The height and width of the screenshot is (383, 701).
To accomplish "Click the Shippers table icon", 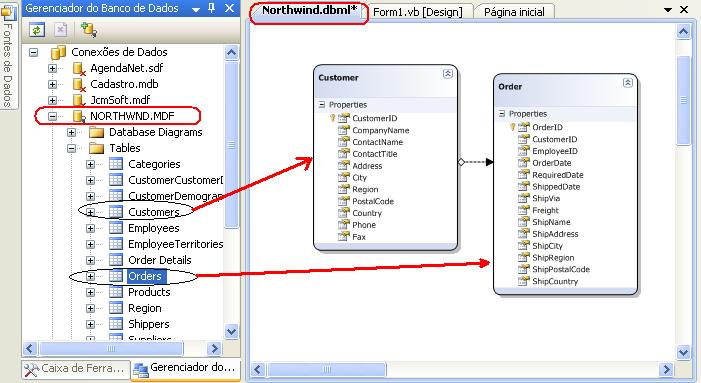I will (x=116, y=324).
